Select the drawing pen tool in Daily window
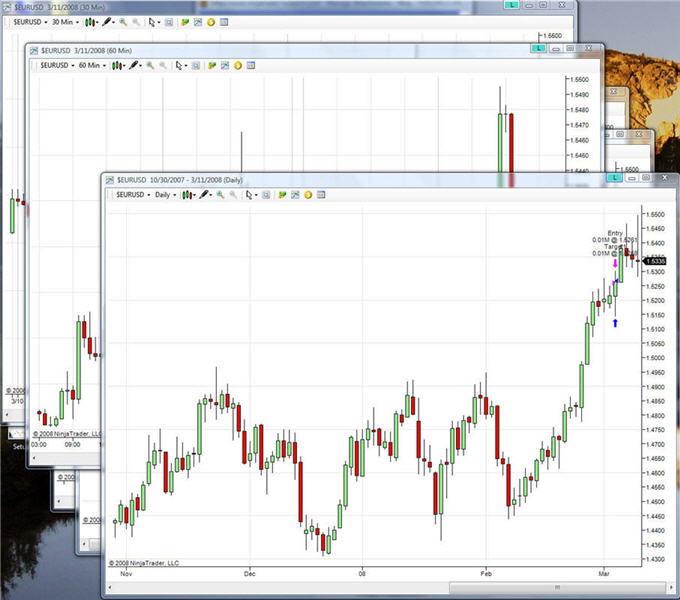Viewport: 680px width, 600px height. pos(203,195)
